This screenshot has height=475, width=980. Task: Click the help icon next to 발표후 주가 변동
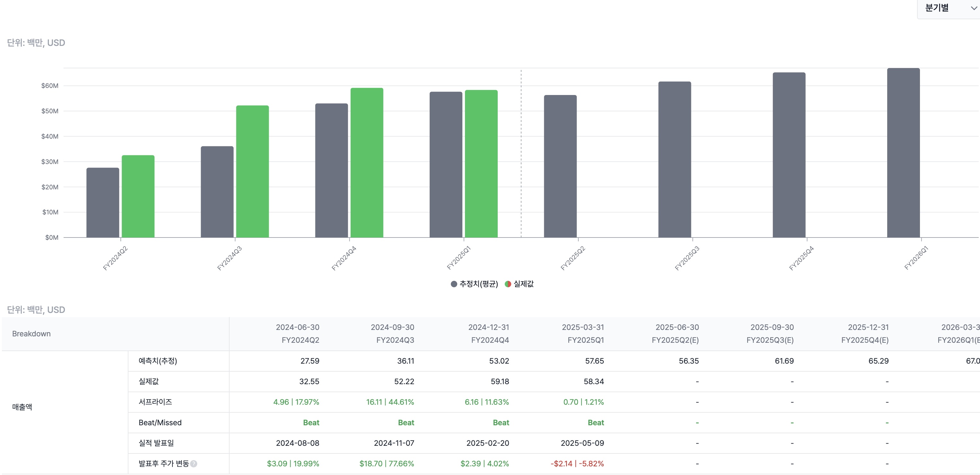[x=194, y=463]
